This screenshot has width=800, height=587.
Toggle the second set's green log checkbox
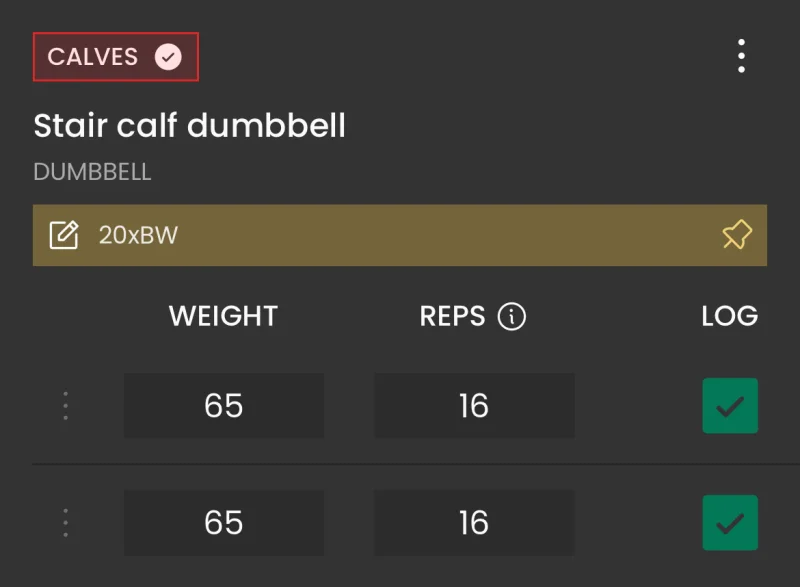(x=730, y=523)
